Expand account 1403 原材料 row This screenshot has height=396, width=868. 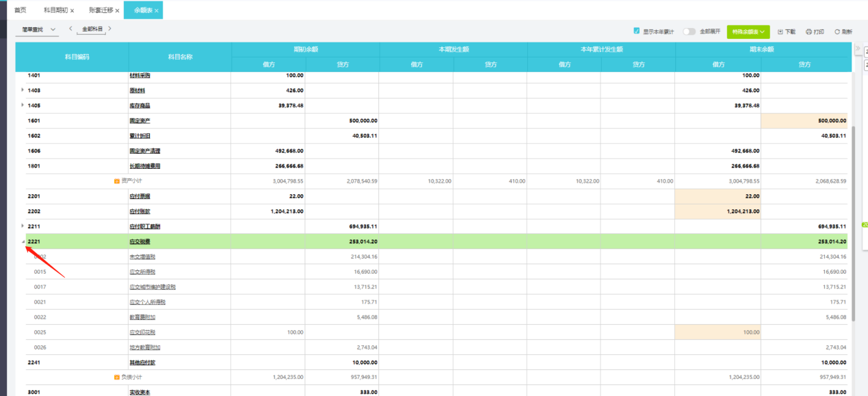[23, 90]
